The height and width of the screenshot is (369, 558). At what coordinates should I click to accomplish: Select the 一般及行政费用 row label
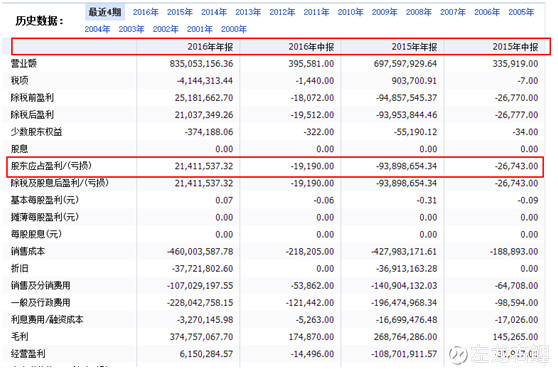tap(41, 303)
